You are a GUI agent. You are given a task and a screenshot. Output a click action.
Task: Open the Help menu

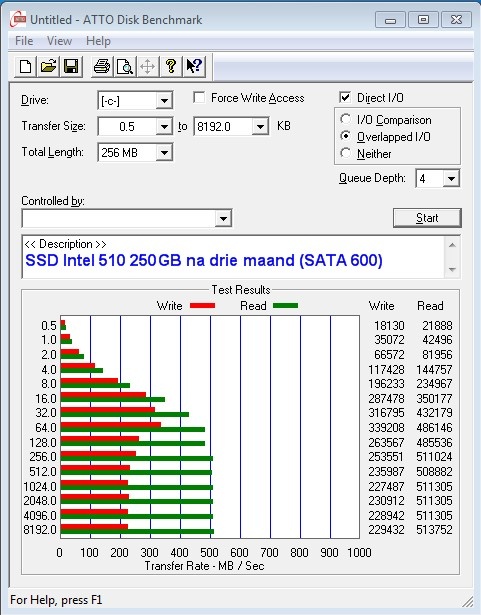[98, 41]
